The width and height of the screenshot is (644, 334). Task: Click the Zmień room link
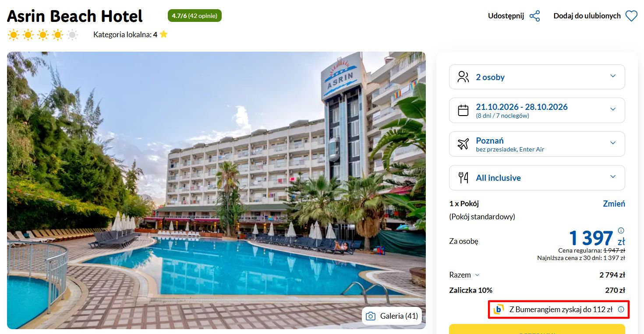click(614, 204)
